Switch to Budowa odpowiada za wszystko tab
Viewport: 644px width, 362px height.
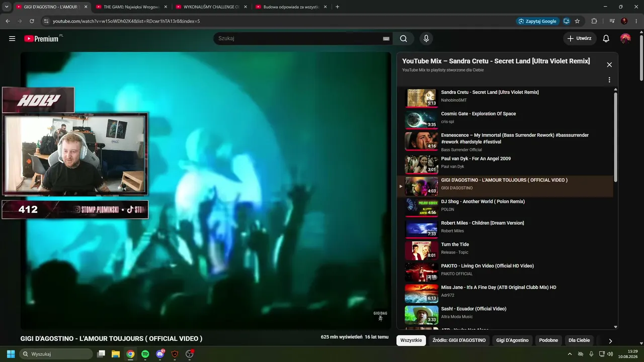291,7
